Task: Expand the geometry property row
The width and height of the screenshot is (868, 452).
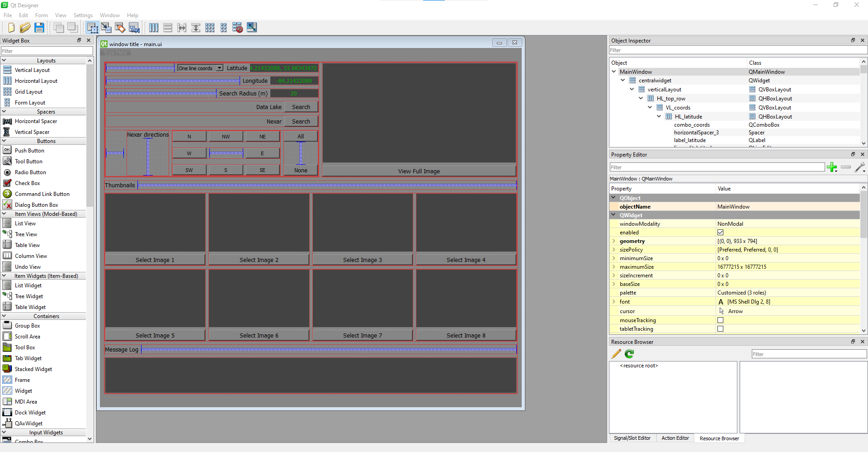Action: 614,241
